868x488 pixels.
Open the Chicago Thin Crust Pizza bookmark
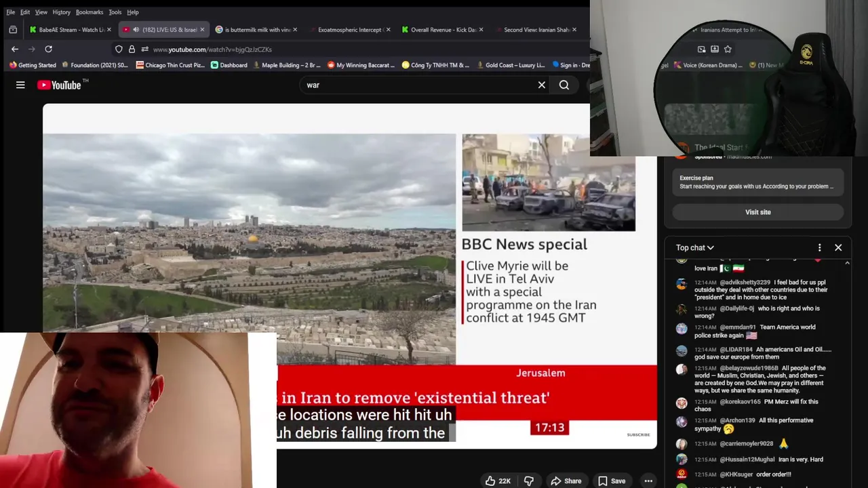point(170,65)
